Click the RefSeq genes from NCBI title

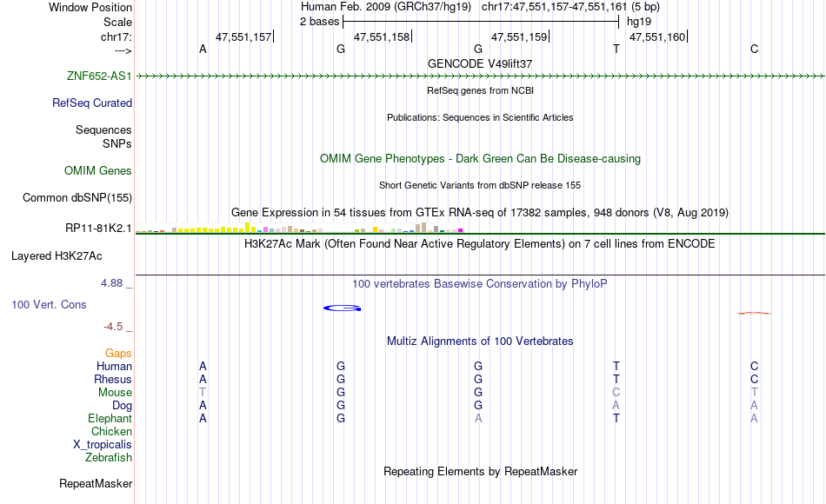(x=481, y=90)
